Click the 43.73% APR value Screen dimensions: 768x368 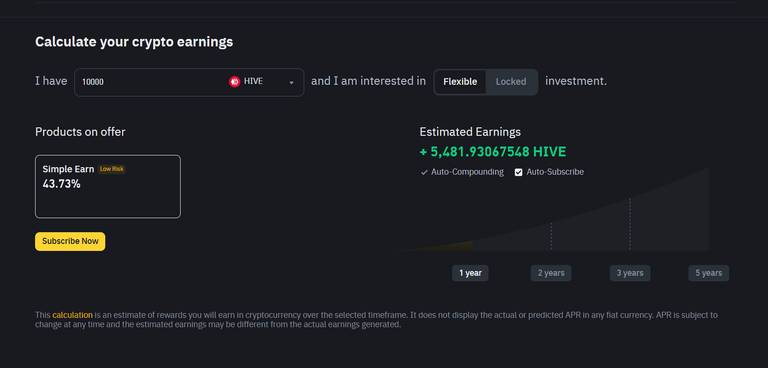[x=62, y=184]
